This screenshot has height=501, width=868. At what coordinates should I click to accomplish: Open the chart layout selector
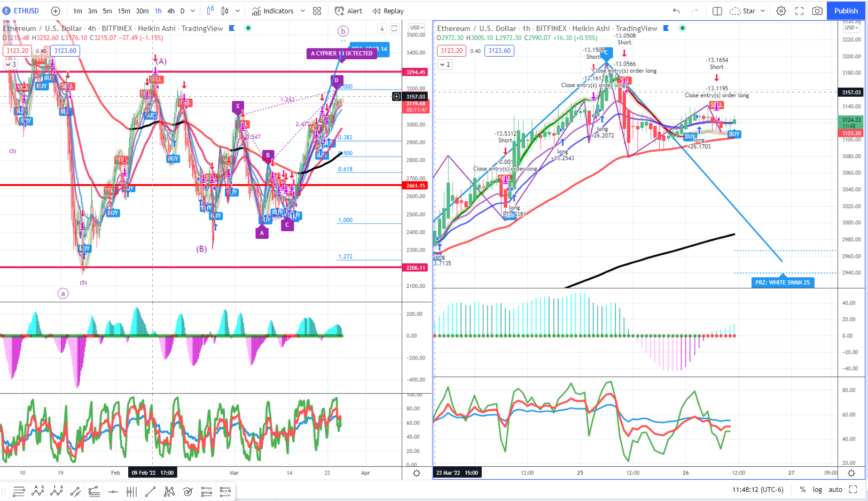click(x=717, y=11)
